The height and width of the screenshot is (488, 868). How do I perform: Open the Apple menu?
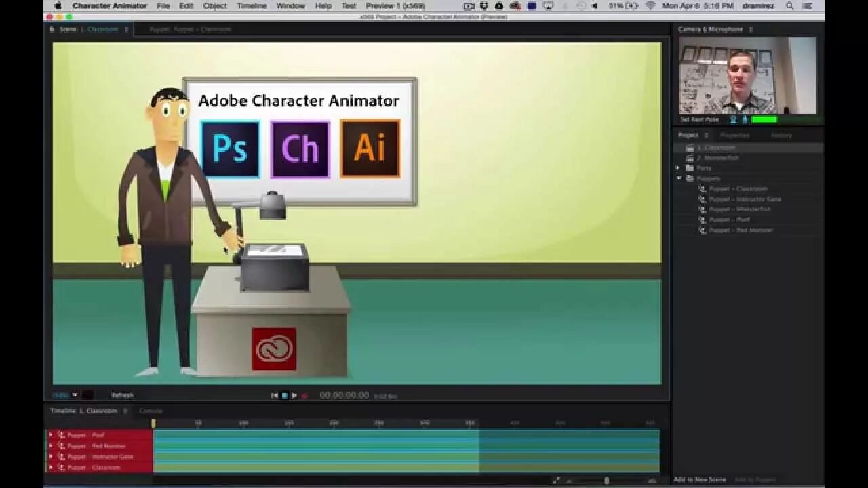coord(58,6)
